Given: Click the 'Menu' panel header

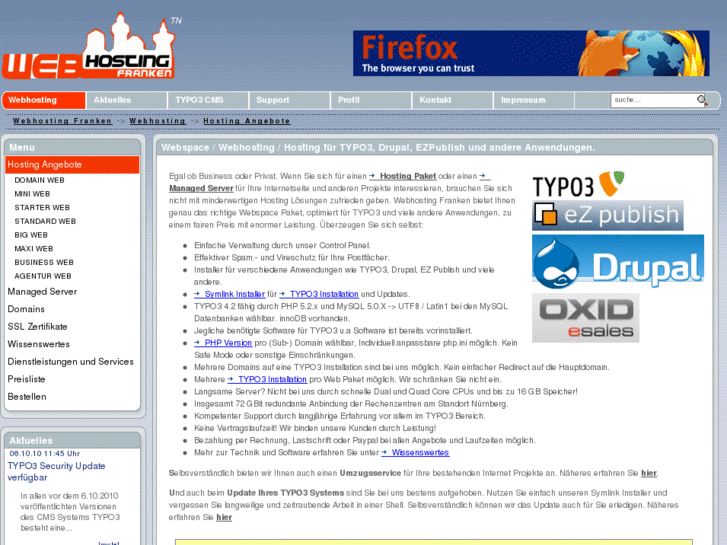Looking at the screenshot, I should [72, 147].
